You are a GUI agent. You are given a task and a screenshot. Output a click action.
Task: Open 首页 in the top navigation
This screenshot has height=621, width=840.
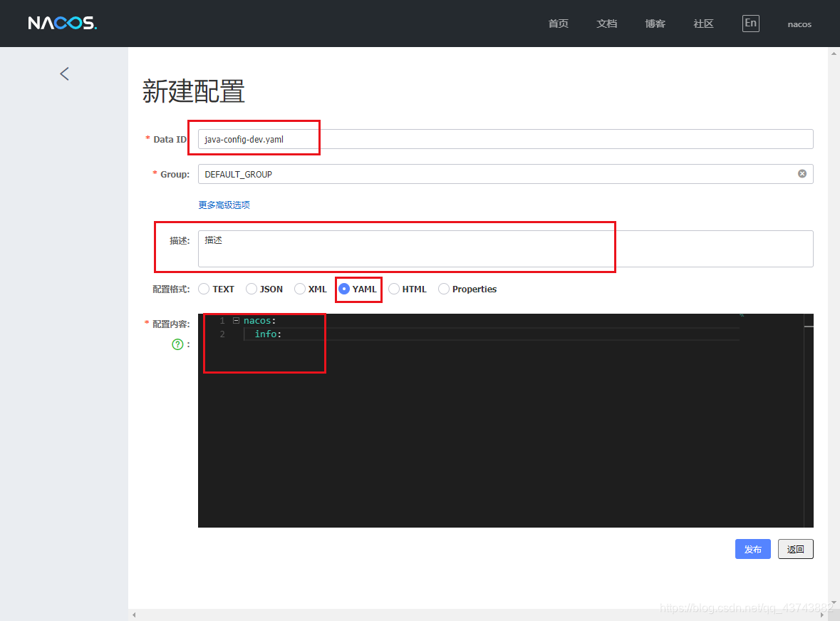click(x=558, y=24)
